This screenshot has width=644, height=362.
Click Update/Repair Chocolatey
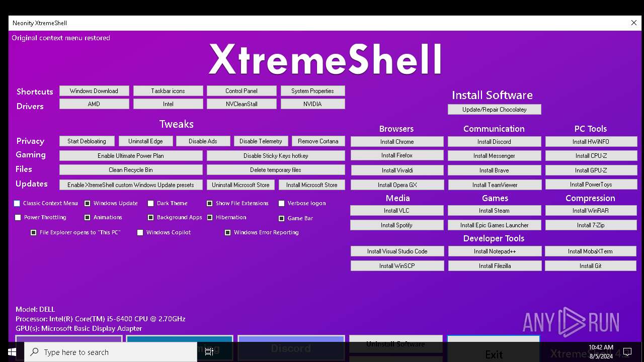pos(495,110)
